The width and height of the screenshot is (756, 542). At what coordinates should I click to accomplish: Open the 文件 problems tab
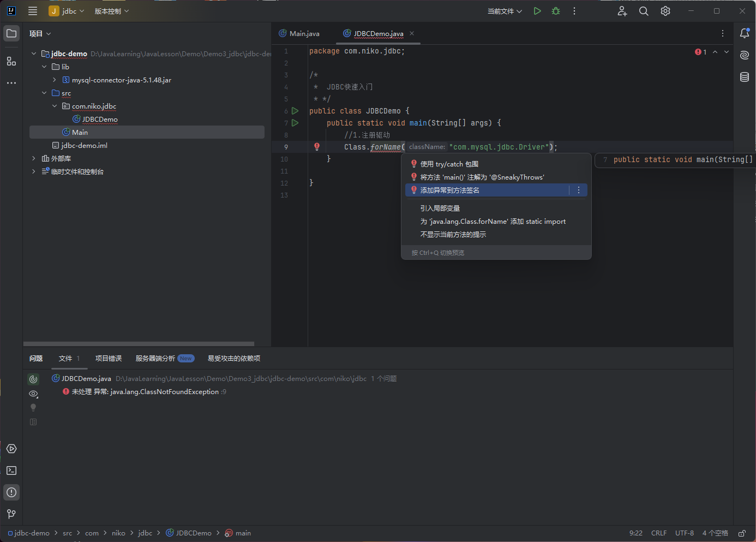pyautogui.click(x=69, y=359)
